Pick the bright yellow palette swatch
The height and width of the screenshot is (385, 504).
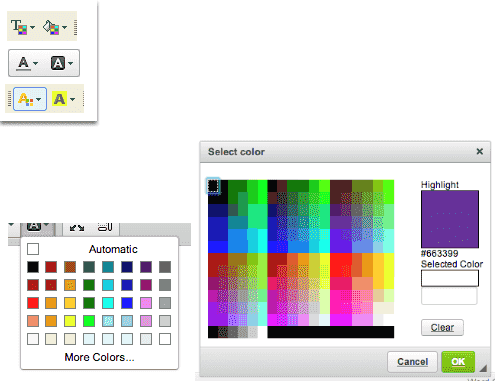point(70,321)
